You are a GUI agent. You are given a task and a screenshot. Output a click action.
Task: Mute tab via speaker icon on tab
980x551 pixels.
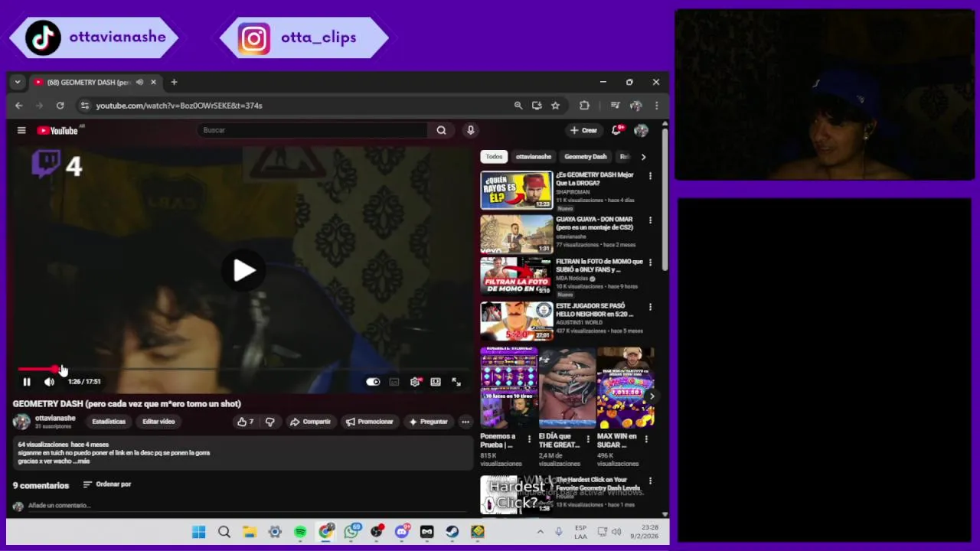[x=139, y=82]
